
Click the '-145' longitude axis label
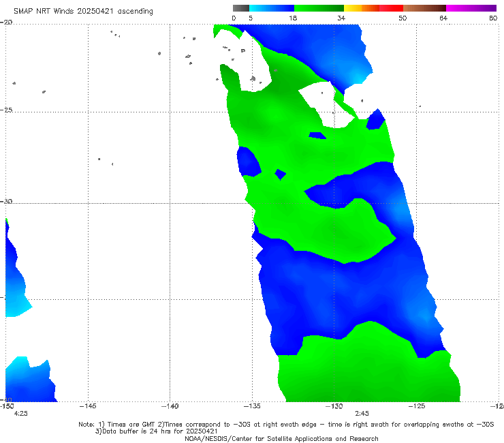pos(88,406)
